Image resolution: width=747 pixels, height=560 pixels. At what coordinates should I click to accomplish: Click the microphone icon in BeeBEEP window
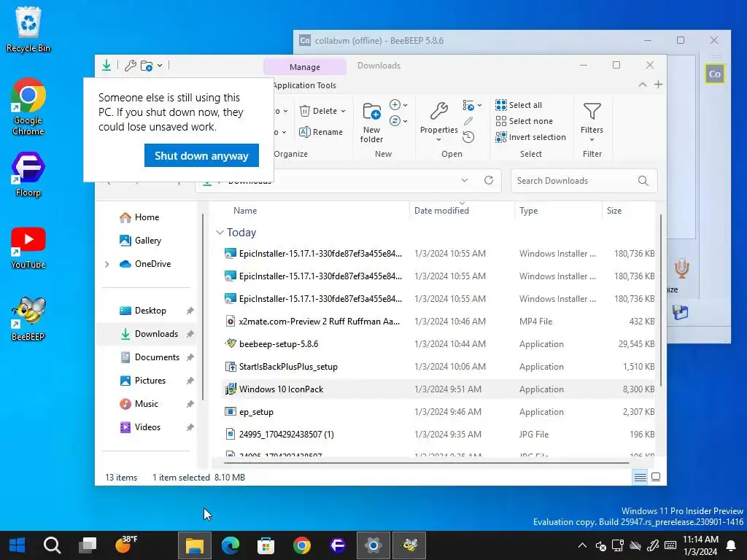682,268
